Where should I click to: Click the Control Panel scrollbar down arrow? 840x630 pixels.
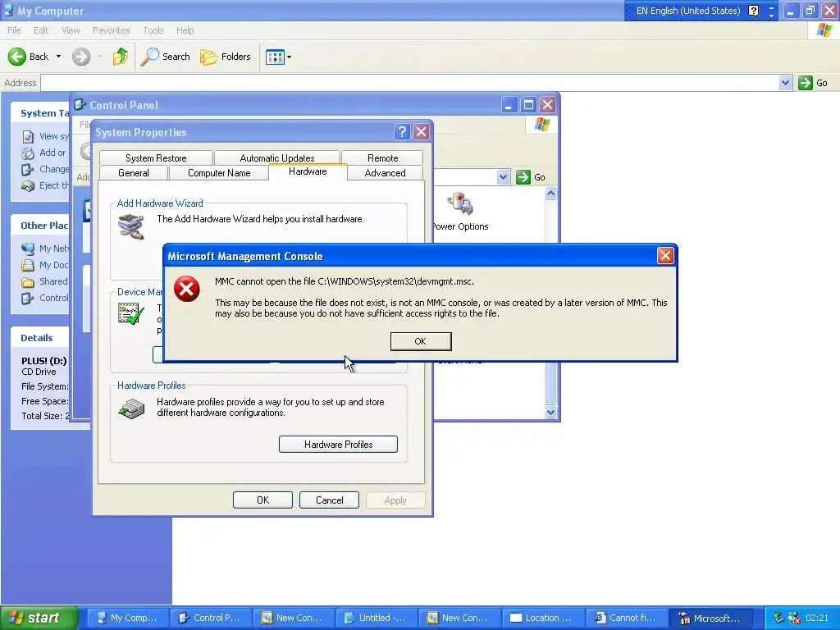[550, 412]
